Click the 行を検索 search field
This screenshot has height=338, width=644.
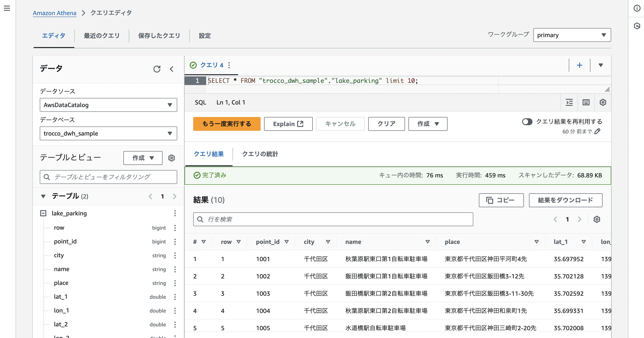(333, 220)
